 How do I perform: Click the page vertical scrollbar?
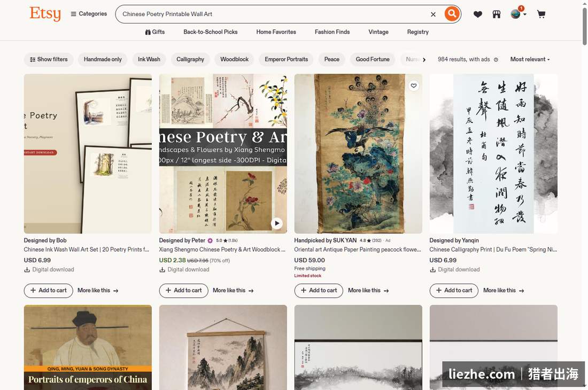click(585, 26)
